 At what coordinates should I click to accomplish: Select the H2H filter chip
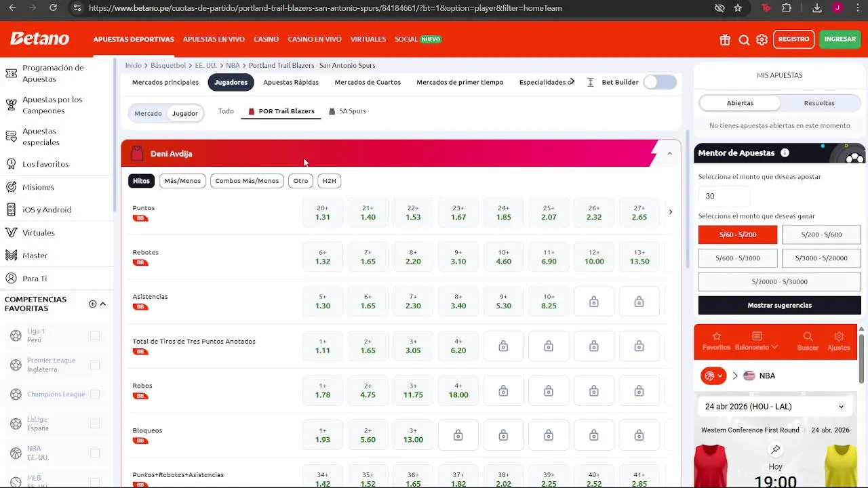click(x=329, y=181)
